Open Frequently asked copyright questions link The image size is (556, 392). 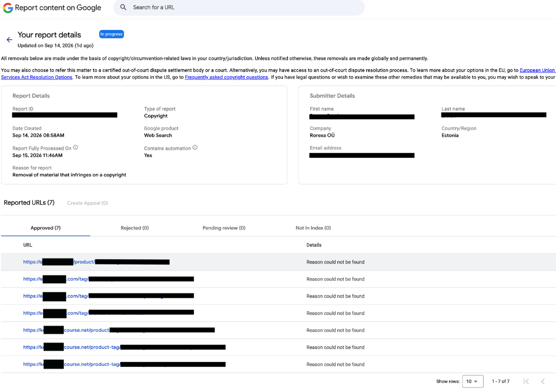pos(226,77)
